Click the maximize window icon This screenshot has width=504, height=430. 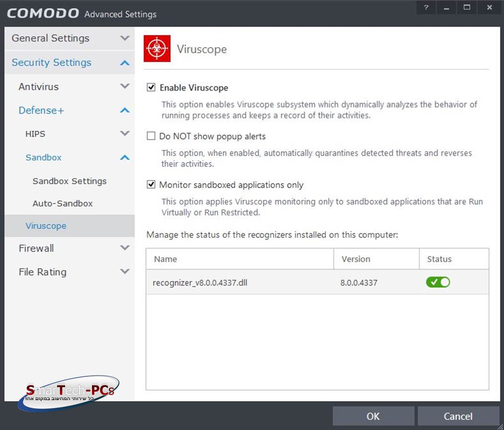467,7
